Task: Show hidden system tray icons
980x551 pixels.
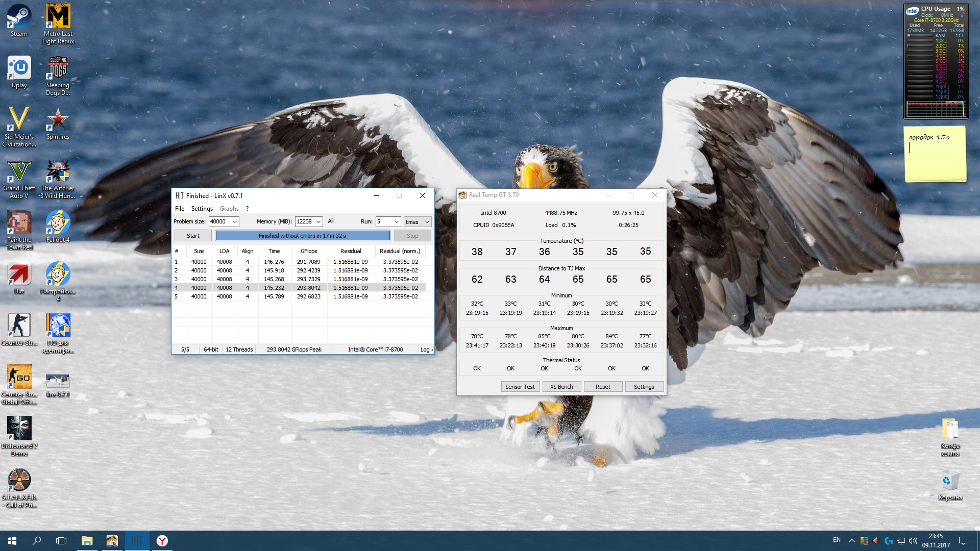Action: point(851,541)
